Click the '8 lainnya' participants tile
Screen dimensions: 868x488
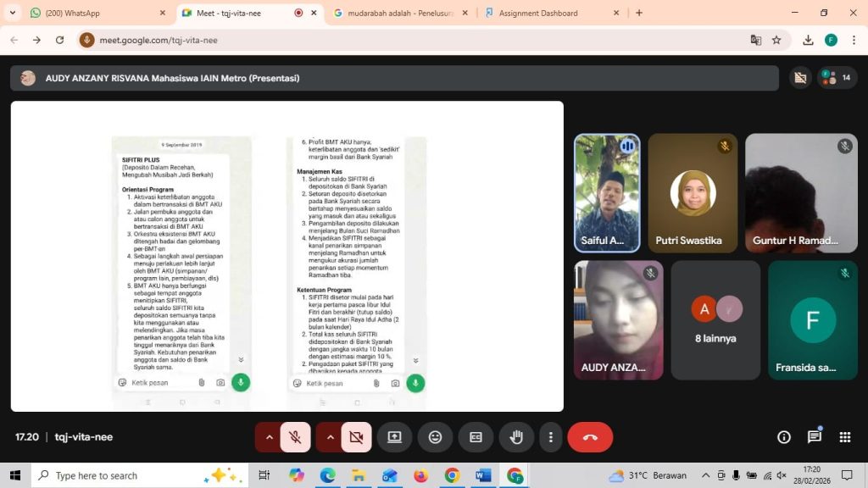pos(716,320)
